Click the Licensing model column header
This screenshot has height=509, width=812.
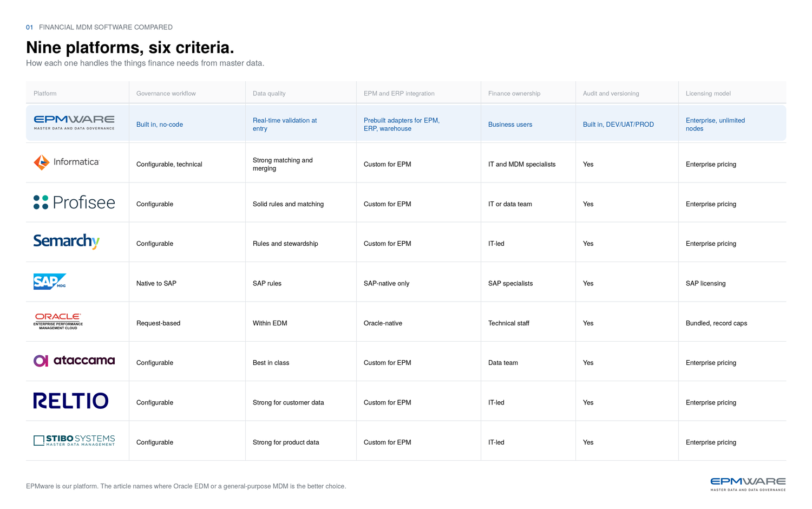[708, 93]
